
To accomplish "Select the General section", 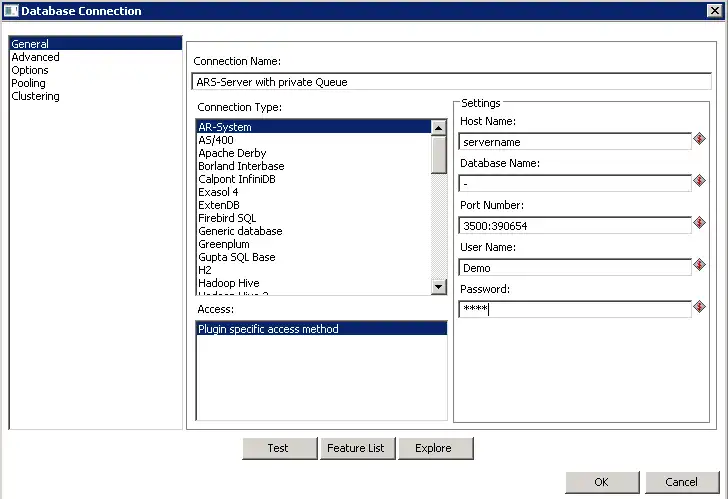I will [96, 44].
